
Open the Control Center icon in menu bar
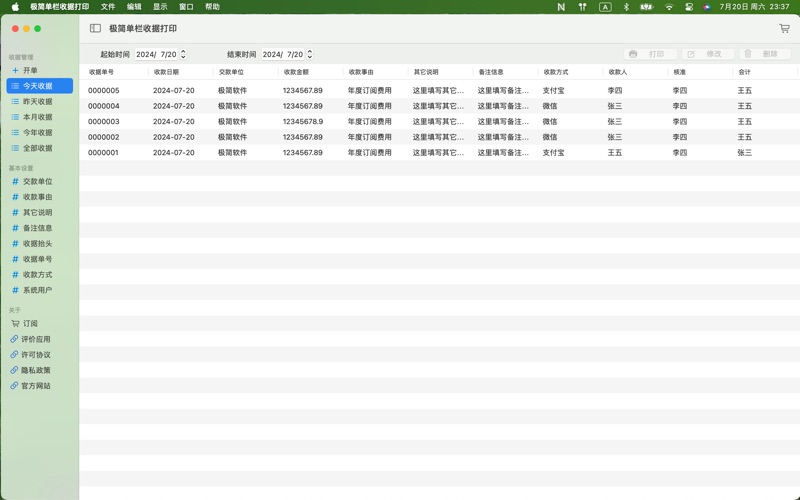pyautogui.click(x=689, y=7)
